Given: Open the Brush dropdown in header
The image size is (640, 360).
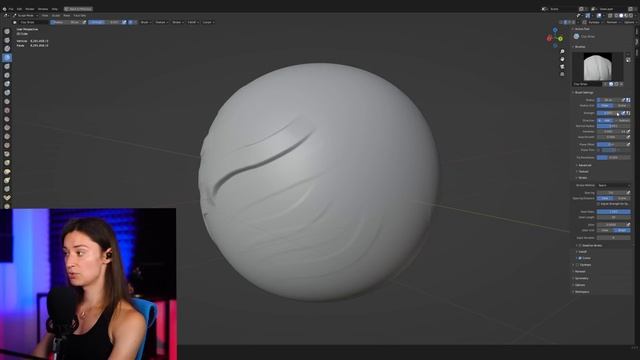Looking at the screenshot, I should [145, 22].
